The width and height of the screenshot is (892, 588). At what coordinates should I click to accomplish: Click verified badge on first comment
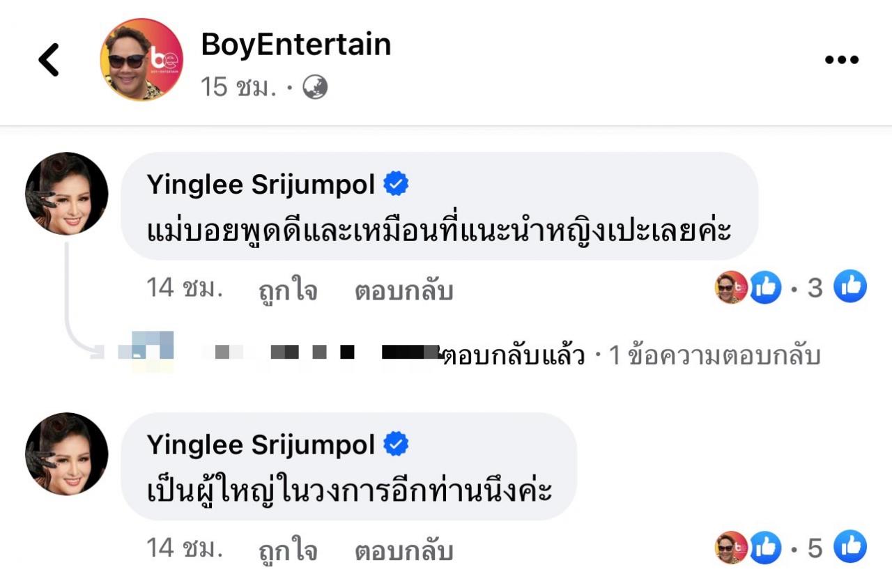pyautogui.click(x=397, y=185)
